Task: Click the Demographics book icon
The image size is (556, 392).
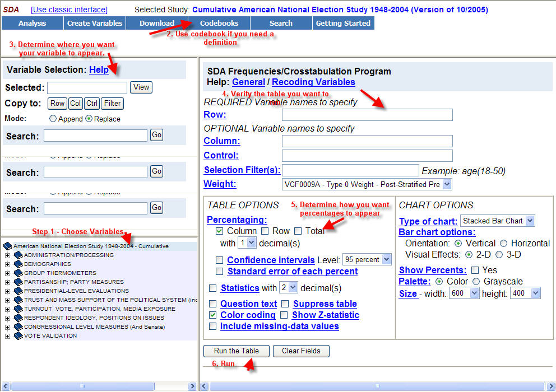Action: click(x=18, y=264)
